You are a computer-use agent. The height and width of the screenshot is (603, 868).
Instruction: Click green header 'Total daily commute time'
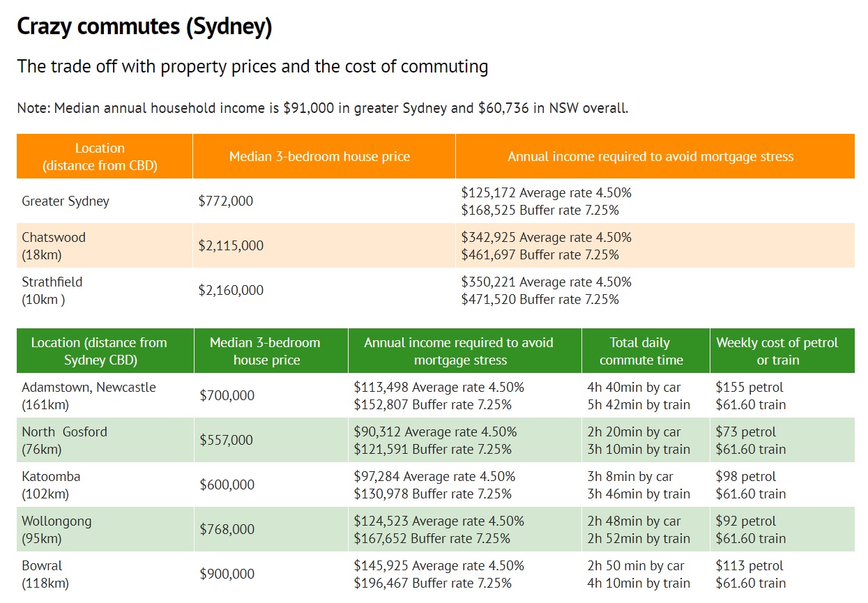click(x=646, y=351)
